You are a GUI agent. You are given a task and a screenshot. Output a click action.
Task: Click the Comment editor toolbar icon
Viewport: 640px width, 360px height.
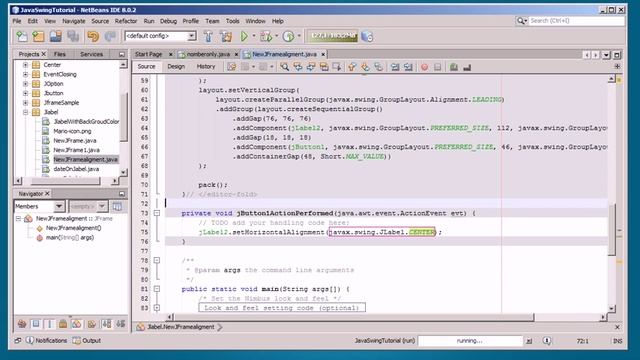pos(454,67)
